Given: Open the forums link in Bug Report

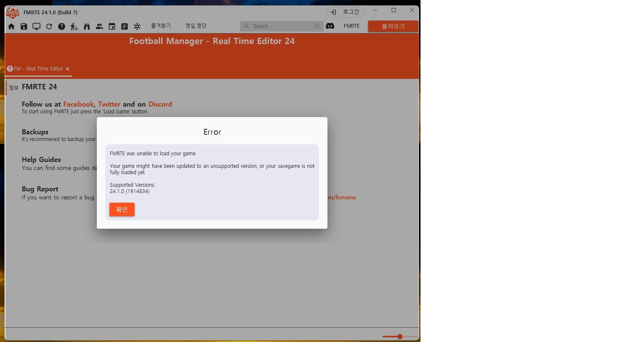Looking at the screenshot, I should point(342,197).
